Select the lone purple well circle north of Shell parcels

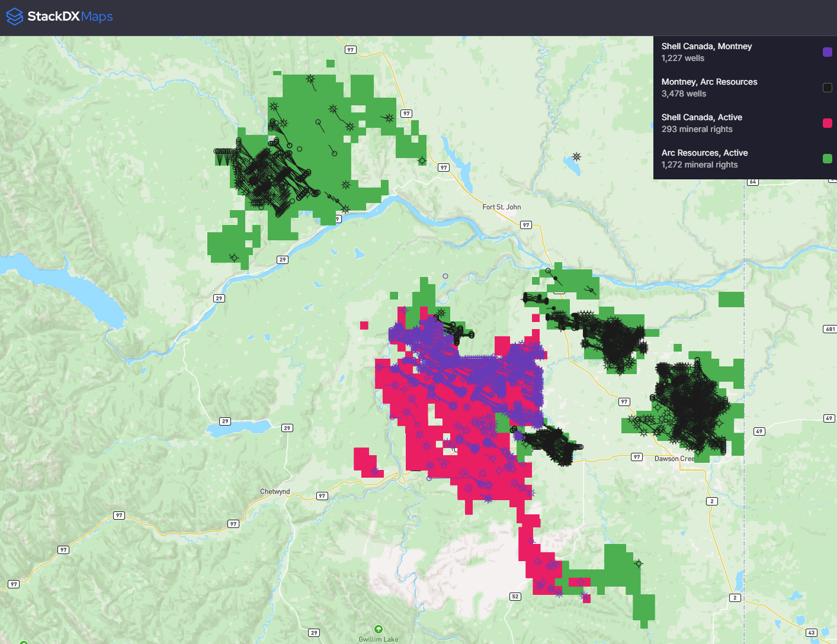445,276
